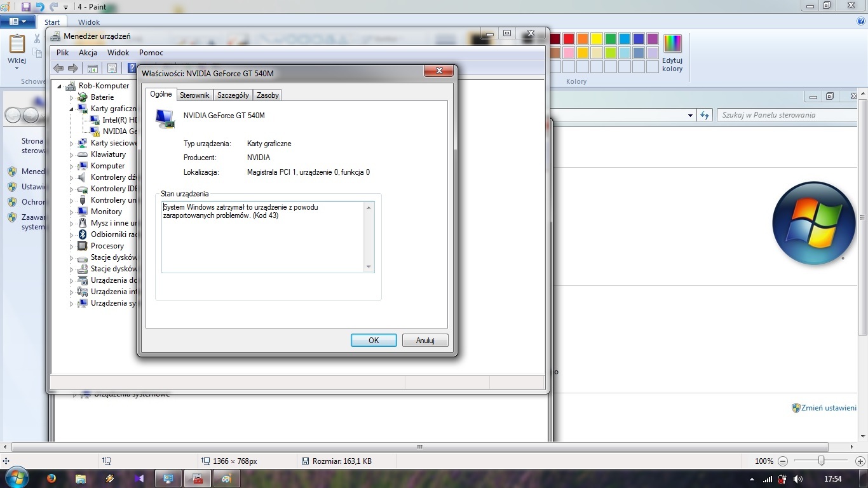Click the Save icon in Paint's quick access bar
The height and width of the screenshot is (488, 868).
point(26,6)
